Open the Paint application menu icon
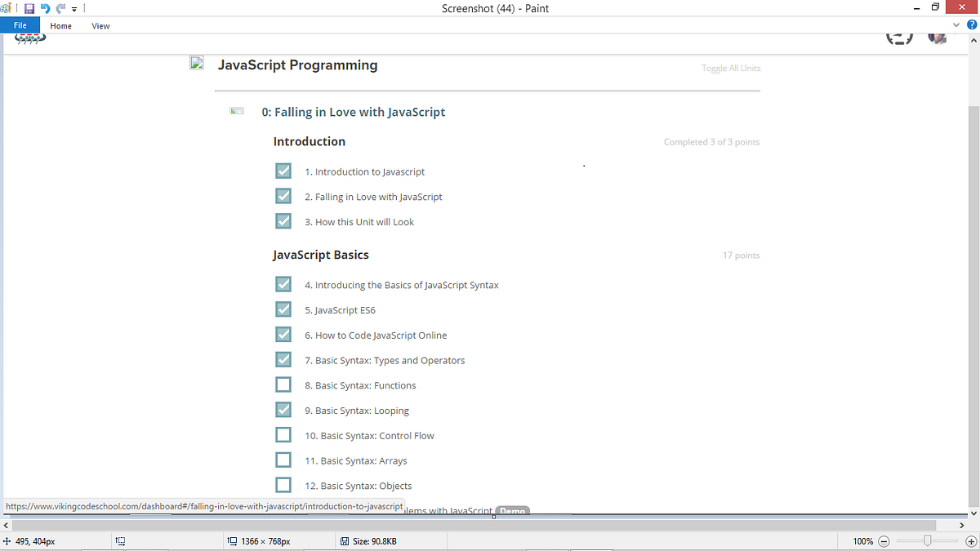Viewport: 980px width, 551px height. [x=7, y=8]
